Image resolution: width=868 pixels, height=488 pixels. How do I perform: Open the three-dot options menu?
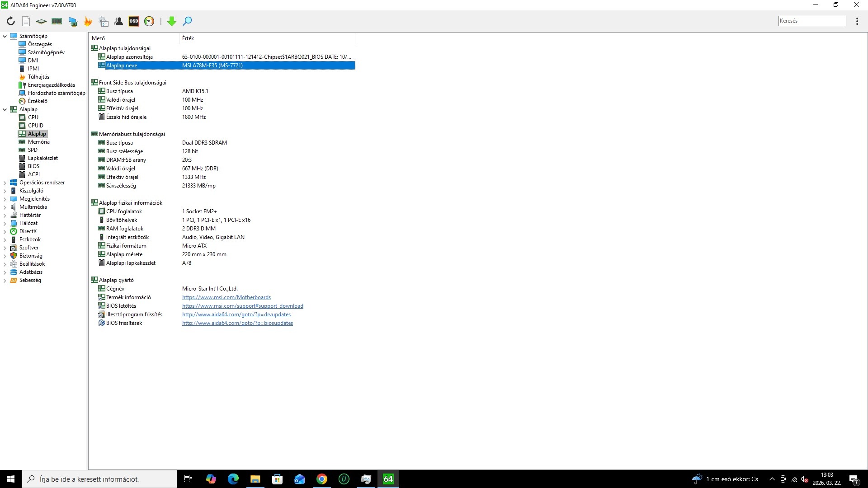click(857, 21)
